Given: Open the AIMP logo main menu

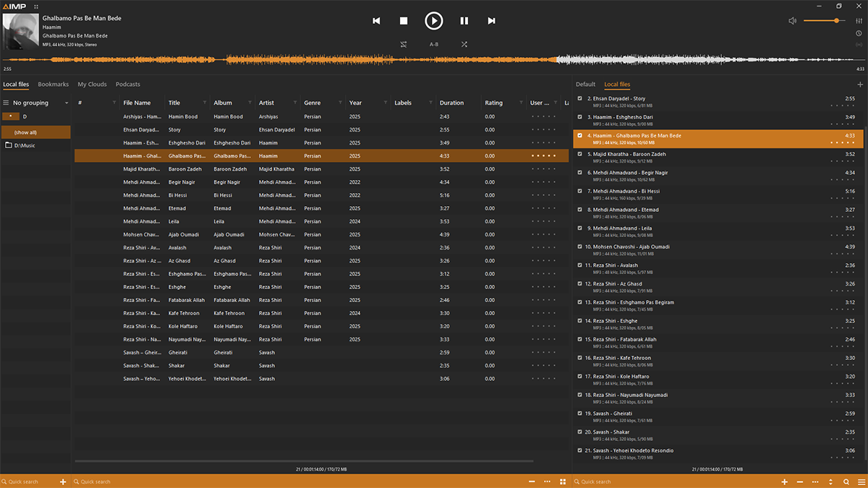Looking at the screenshot, I should [14, 6].
